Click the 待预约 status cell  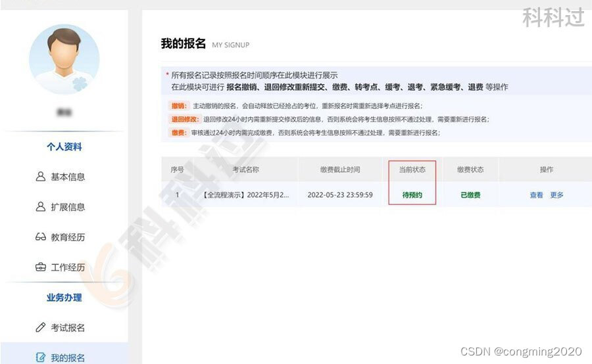[x=412, y=195]
